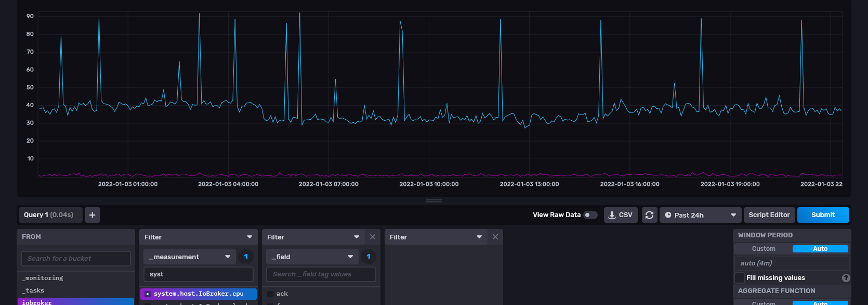Screen dimensions: 868x305
Task: Switch Window Period to Custom
Action: (764, 249)
